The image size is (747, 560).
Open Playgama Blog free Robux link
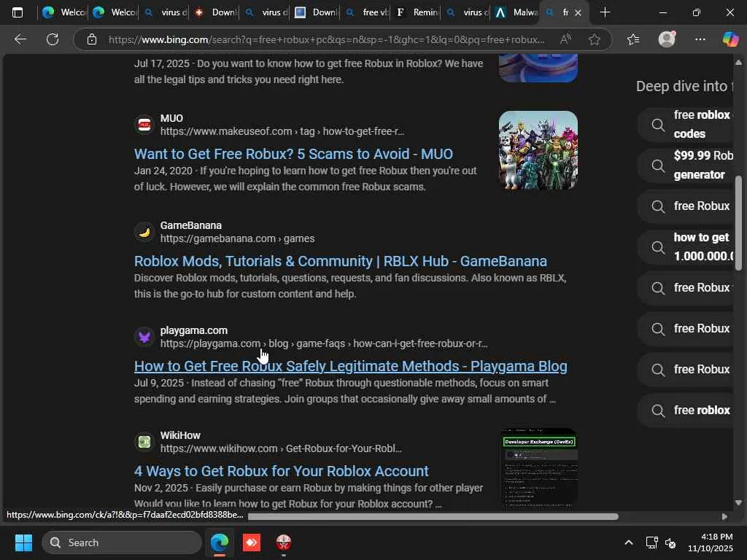tap(351, 366)
